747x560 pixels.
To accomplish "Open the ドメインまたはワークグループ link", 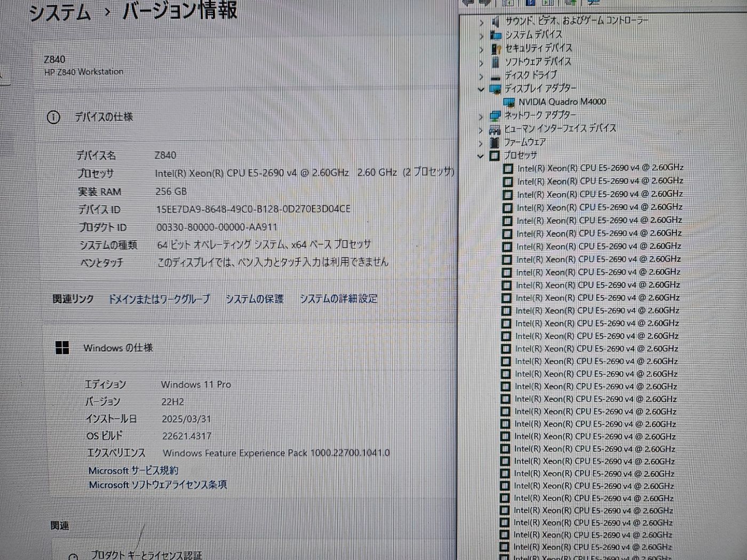I will click(159, 299).
